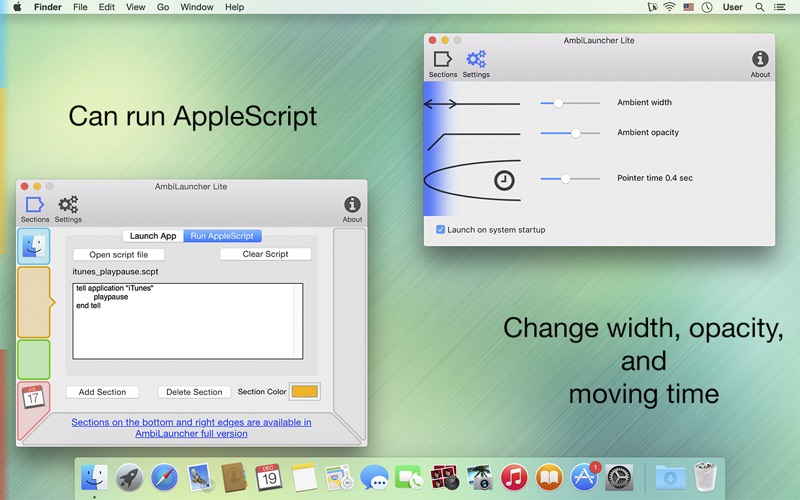The height and width of the screenshot is (500, 800).
Task: Open the Edit menu
Action: [107, 7]
